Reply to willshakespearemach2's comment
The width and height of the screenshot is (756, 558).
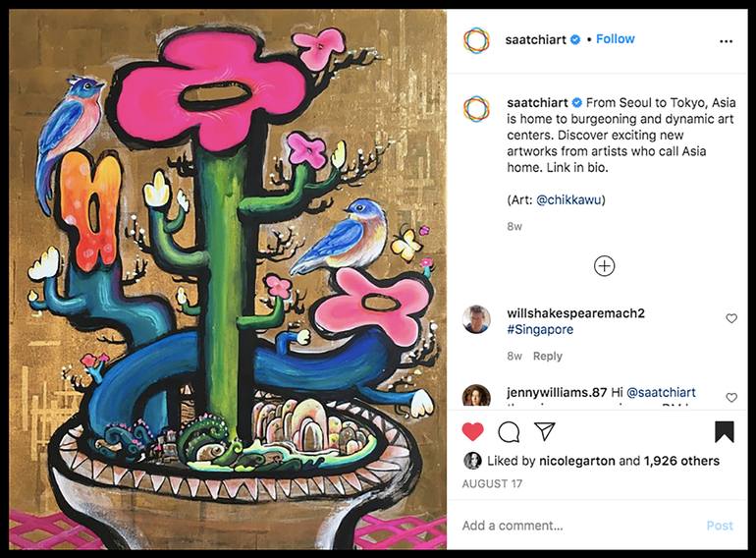coord(548,356)
